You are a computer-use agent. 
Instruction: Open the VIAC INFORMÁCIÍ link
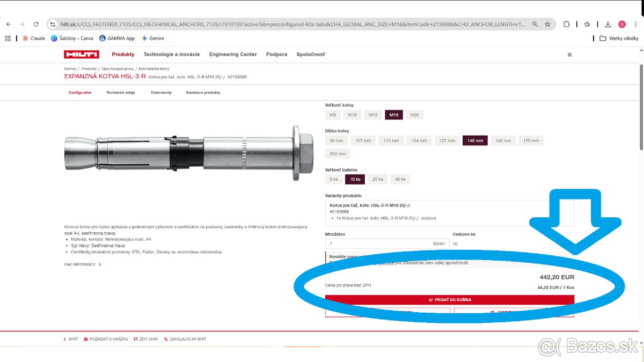[x=79, y=264]
